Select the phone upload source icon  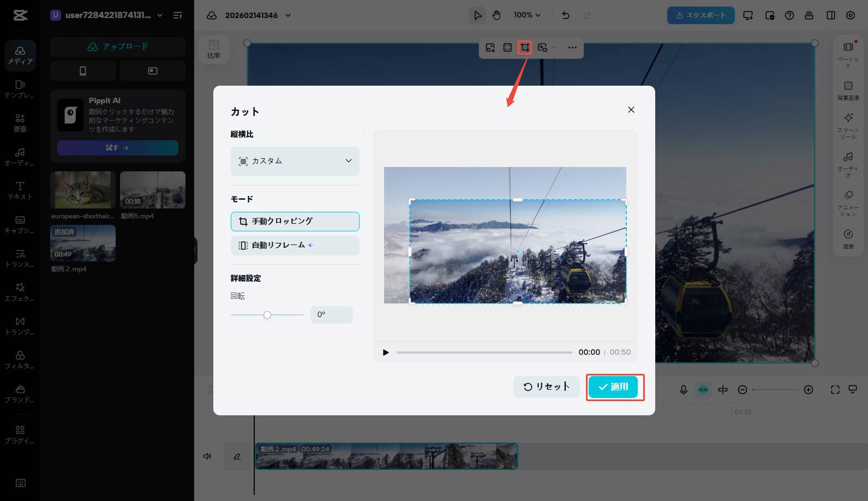83,71
